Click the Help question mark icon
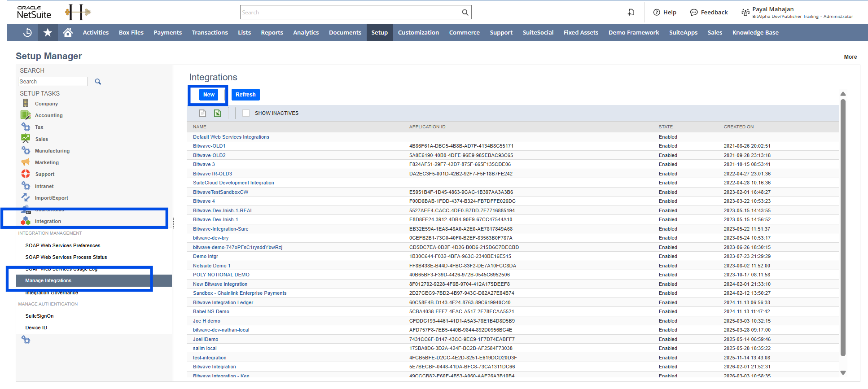The height and width of the screenshot is (389, 868). 657,12
